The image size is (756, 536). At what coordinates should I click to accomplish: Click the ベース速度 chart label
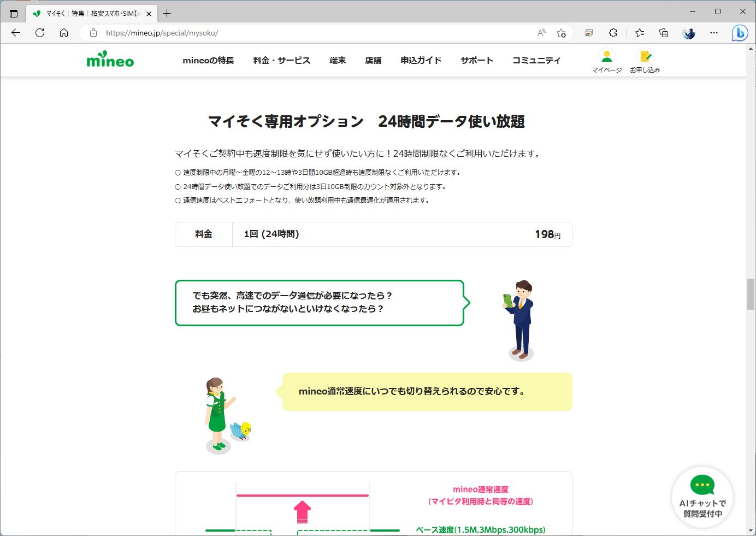point(481,529)
